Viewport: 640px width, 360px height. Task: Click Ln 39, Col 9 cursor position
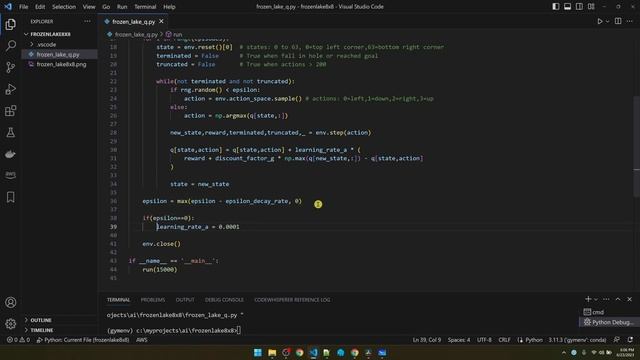[427, 340]
